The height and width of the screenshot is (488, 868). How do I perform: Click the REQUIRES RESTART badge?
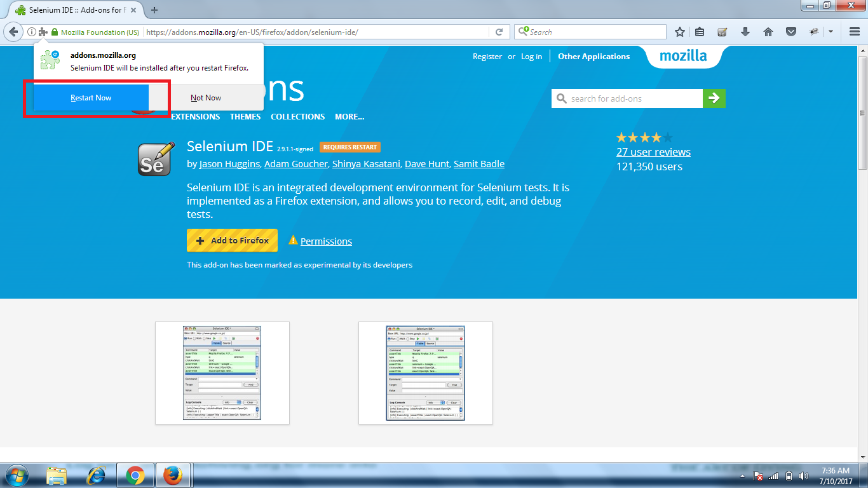pyautogui.click(x=350, y=147)
